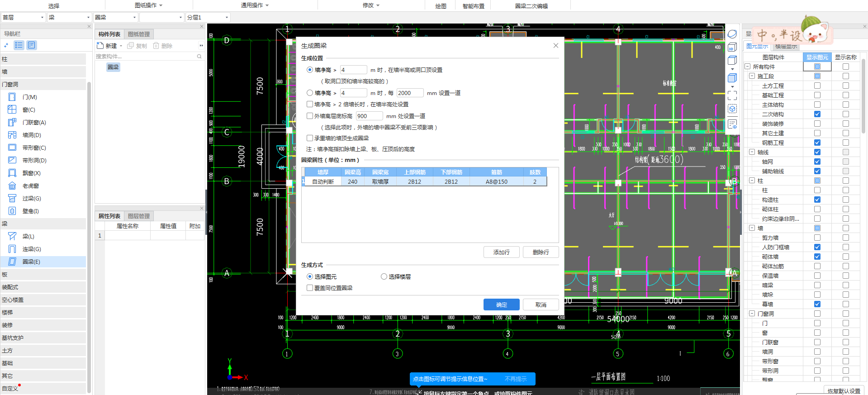Screen dimensions: 868x395
Task: Toggle 构造柱 显示图元 checkbox
Action: click(817, 200)
